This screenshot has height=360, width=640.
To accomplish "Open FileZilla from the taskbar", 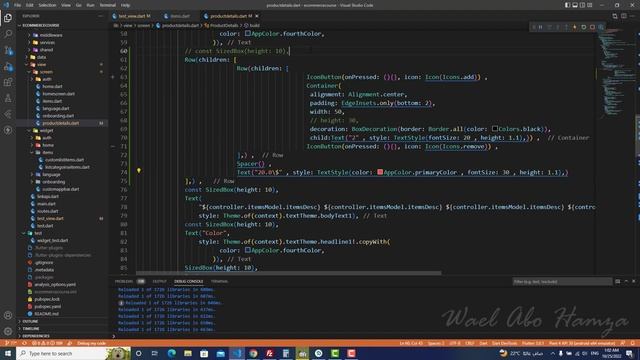I will pos(269,353).
